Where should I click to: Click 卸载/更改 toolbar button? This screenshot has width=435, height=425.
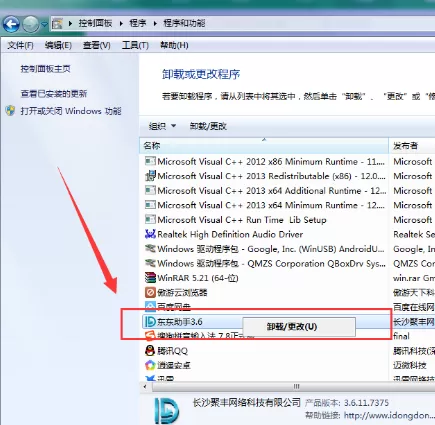pos(208,126)
